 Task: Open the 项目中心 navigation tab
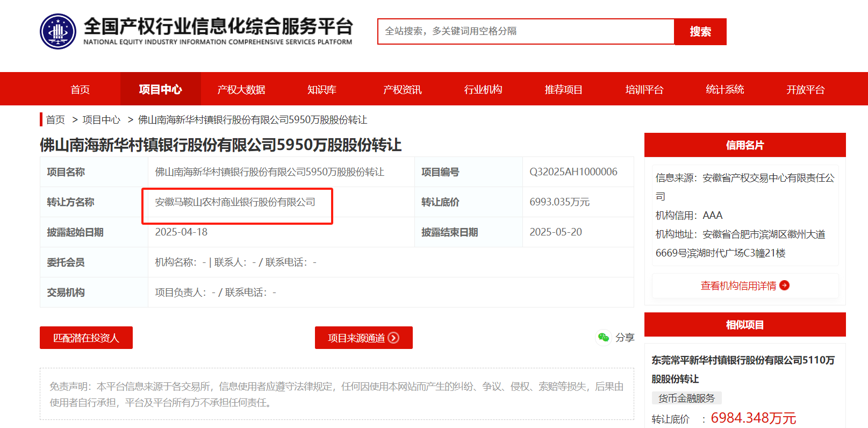click(161, 89)
